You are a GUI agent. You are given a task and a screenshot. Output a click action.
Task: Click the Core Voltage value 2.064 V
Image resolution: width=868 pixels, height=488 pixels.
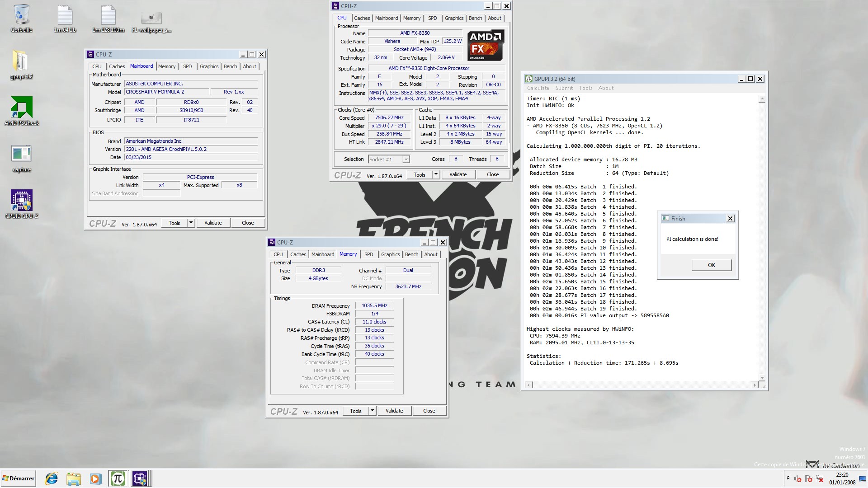446,57
